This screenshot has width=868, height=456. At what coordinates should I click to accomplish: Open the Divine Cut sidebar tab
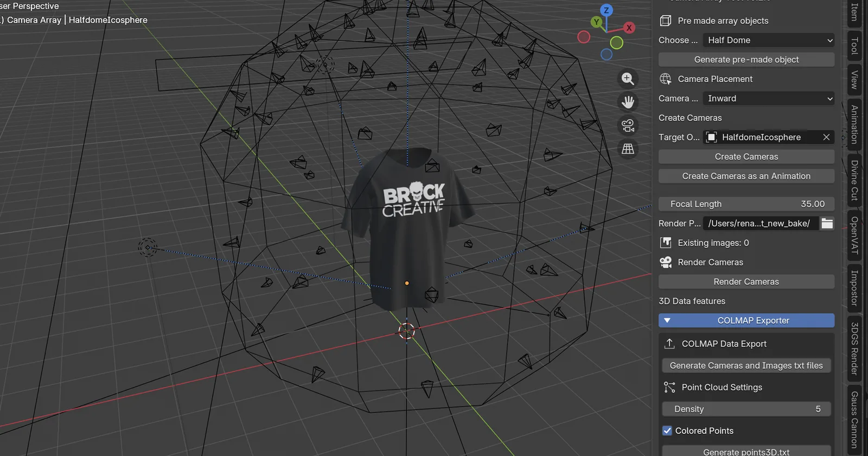click(x=854, y=181)
